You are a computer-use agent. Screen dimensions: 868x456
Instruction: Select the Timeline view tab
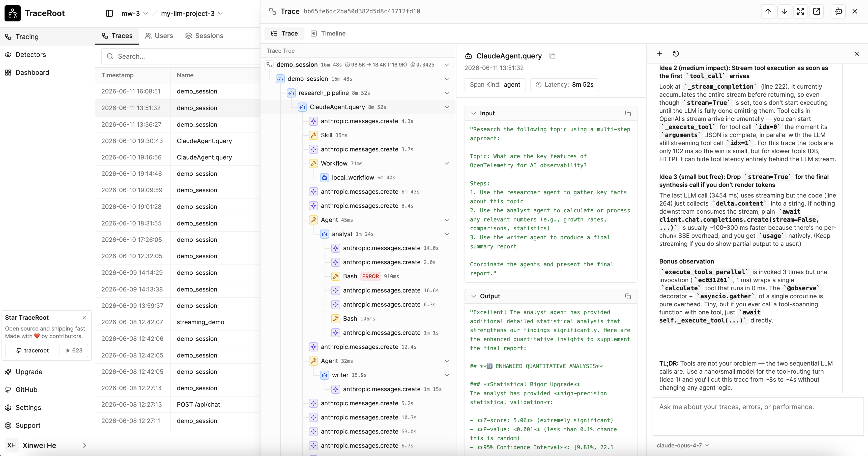(328, 33)
